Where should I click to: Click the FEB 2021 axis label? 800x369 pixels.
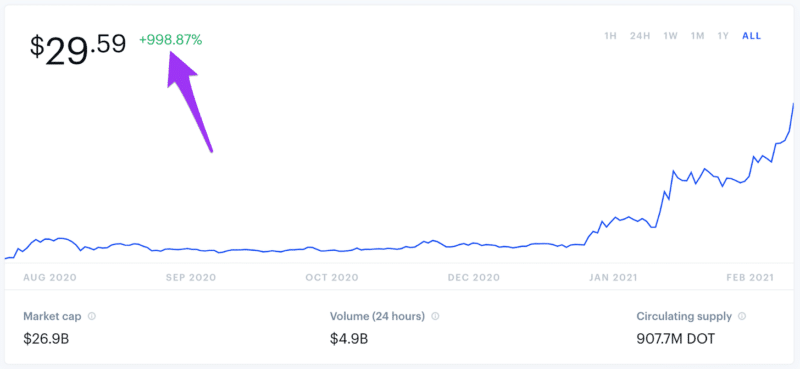pyautogui.click(x=750, y=278)
